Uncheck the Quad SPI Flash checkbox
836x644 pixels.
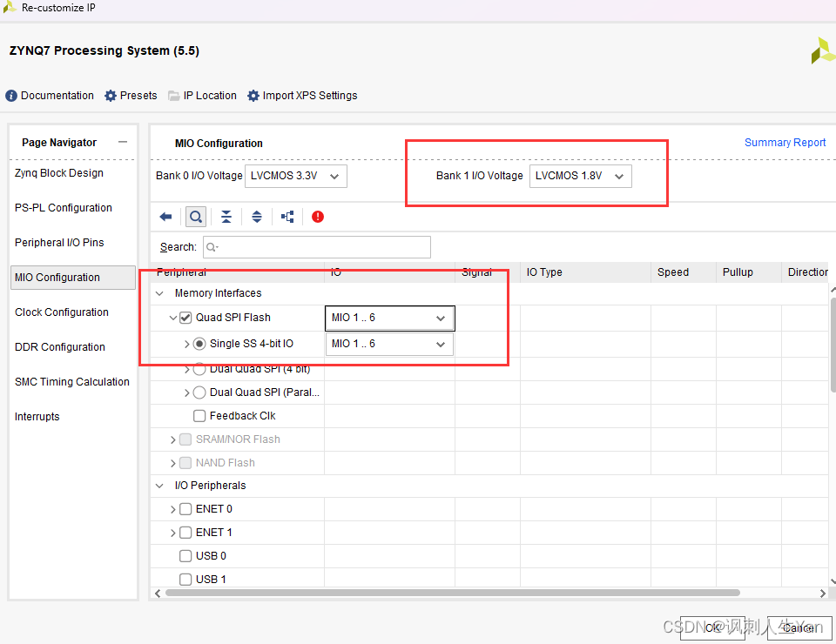(185, 318)
